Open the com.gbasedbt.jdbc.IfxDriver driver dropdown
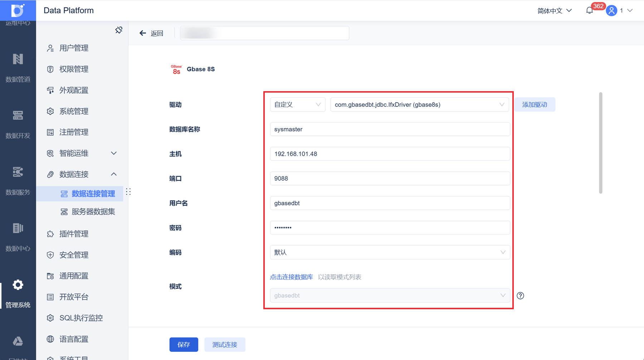 (x=420, y=105)
